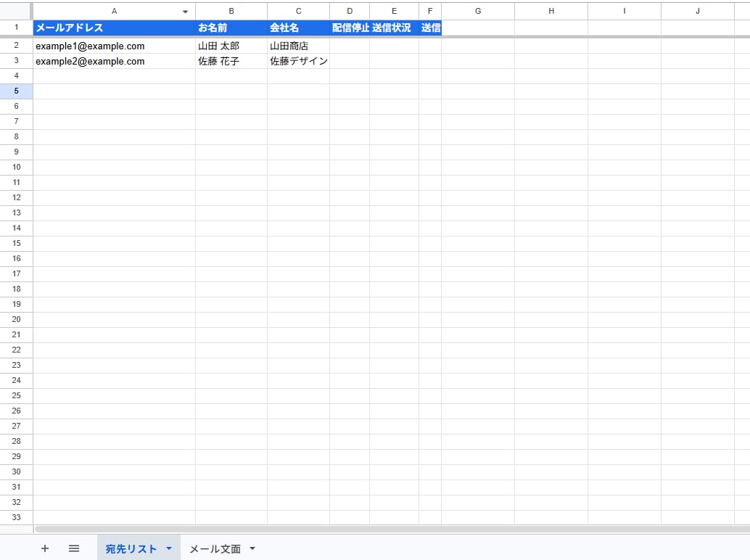Screen dimensions: 750x560
Task: Select the 山田 太郎 name cell
Action: pos(231,46)
